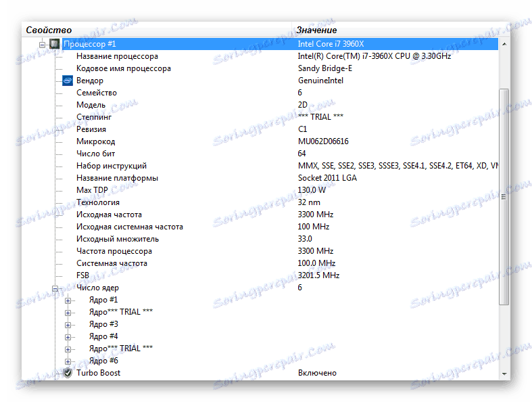
Task: Click the shield check icon beside Turbo Boost
Action: click(x=68, y=373)
